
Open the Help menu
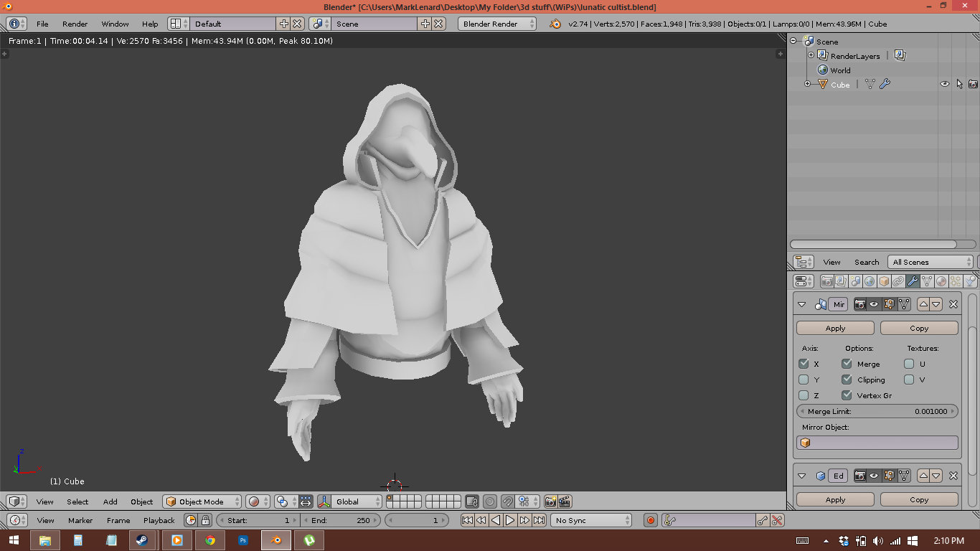pyautogui.click(x=150, y=24)
